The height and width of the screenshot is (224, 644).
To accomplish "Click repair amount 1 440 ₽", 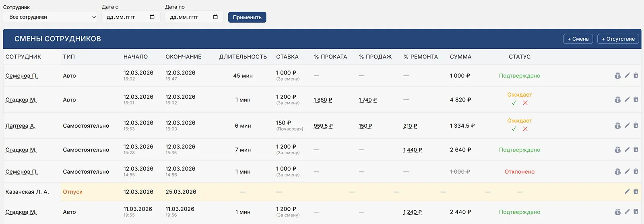I will tap(413, 150).
